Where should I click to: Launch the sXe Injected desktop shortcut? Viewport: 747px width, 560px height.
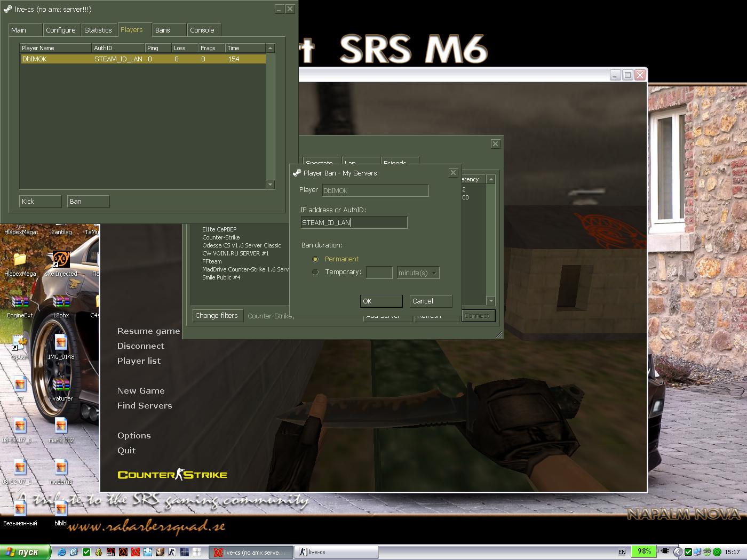click(x=61, y=260)
